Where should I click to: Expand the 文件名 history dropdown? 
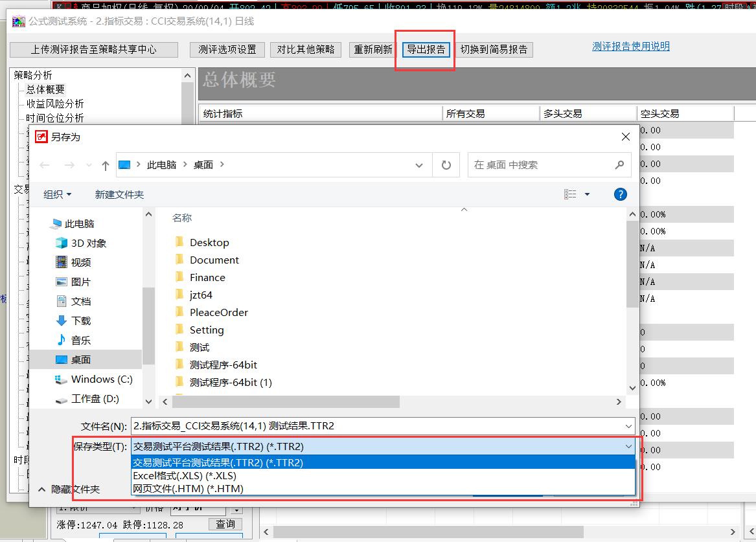[628, 426]
